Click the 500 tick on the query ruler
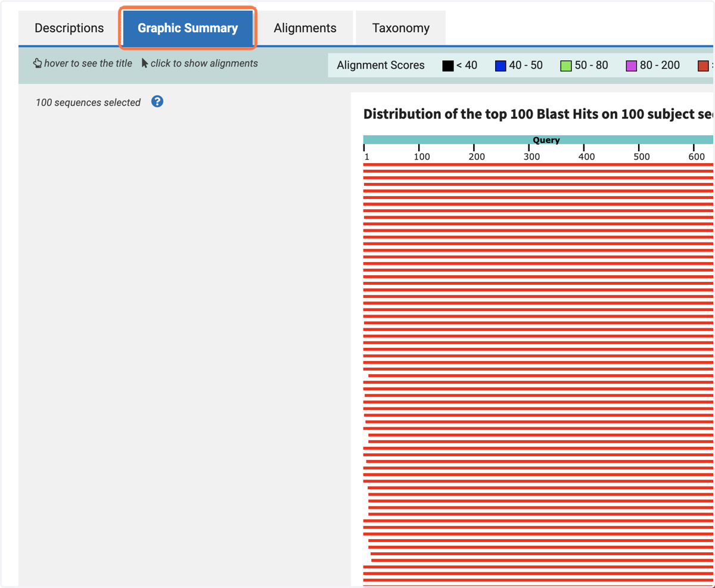This screenshot has height=588, width=715. 639,148
